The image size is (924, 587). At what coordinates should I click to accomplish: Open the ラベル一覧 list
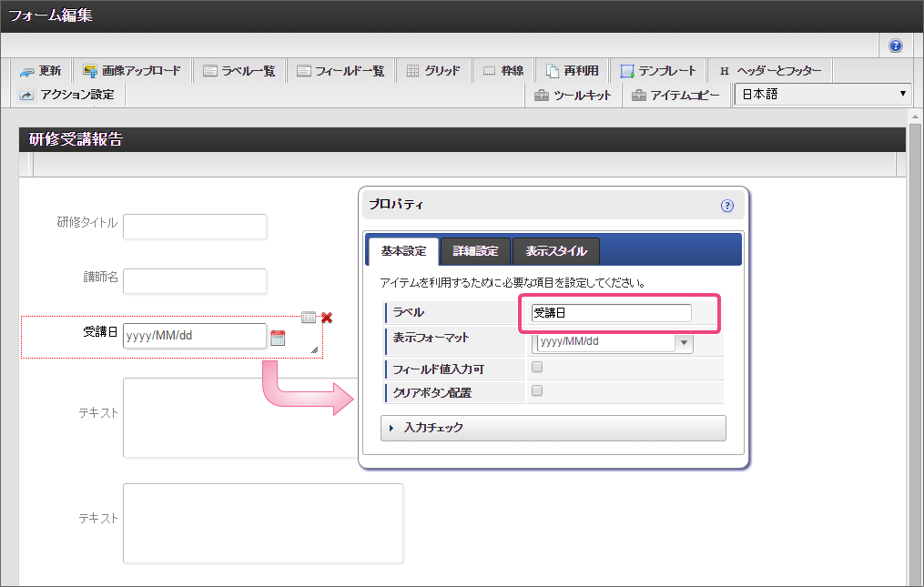tap(239, 71)
